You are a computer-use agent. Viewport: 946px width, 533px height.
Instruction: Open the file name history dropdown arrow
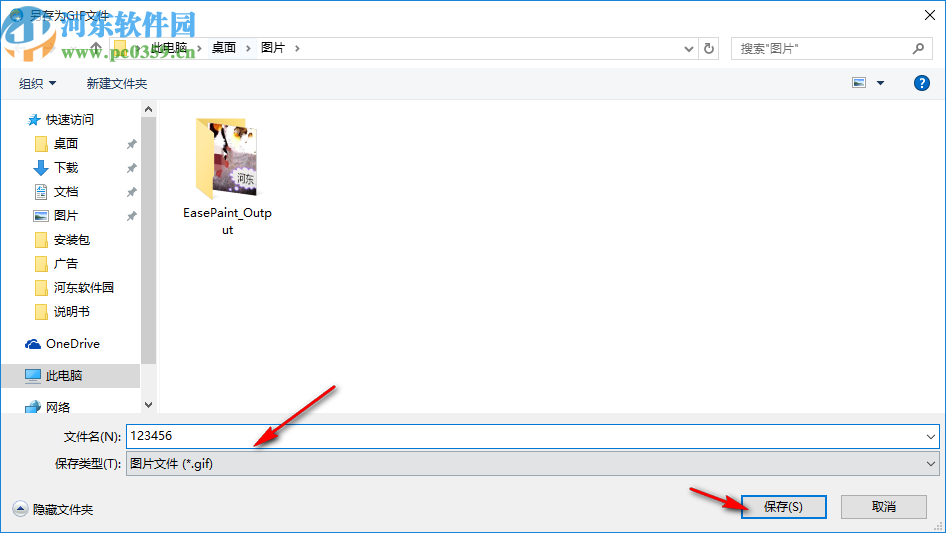931,436
